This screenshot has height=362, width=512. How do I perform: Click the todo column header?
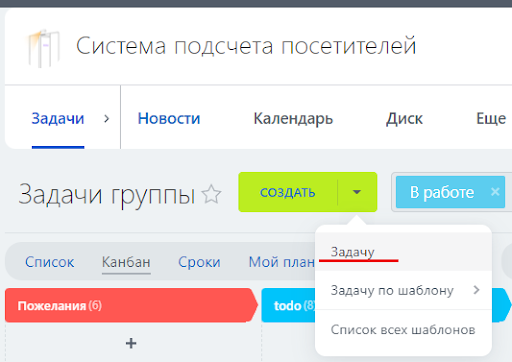288,305
